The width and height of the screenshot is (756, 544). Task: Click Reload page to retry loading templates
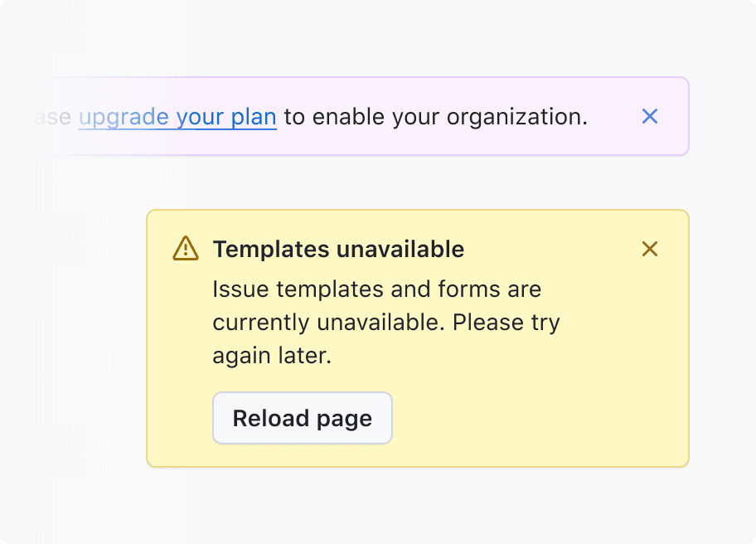click(302, 418)
